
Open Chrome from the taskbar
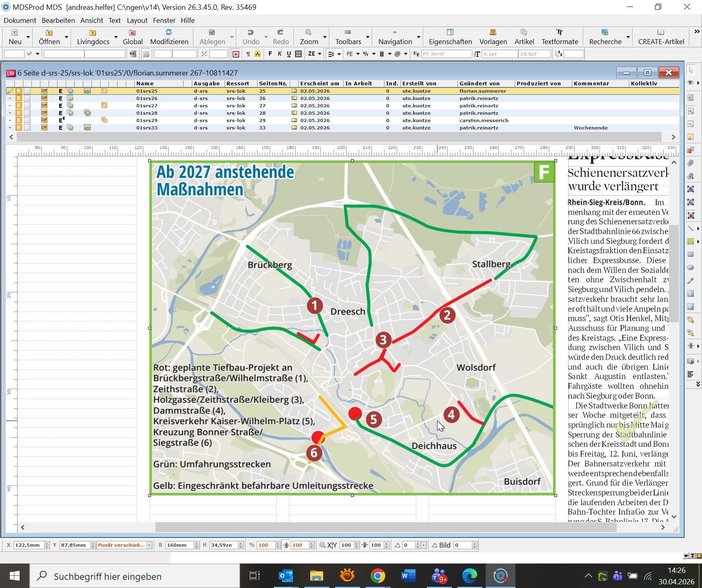[378, 576]
